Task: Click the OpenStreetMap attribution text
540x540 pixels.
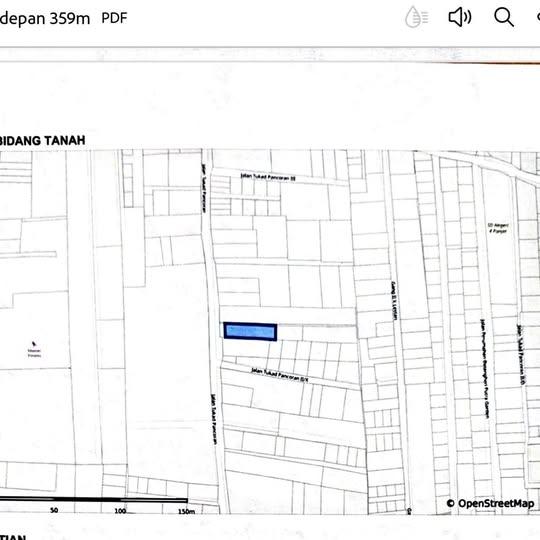Action: pos(490,503)
